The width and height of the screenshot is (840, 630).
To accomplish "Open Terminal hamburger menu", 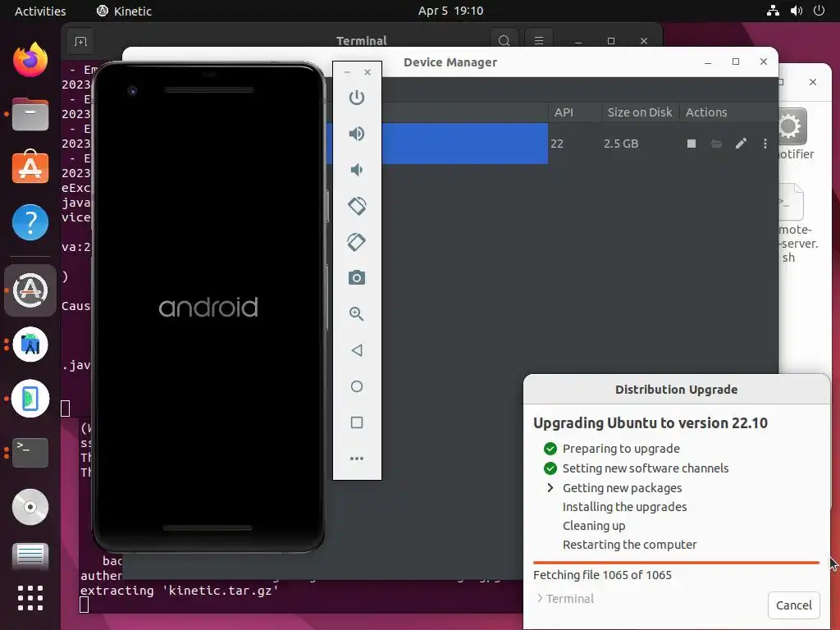I will click(539, 41).
